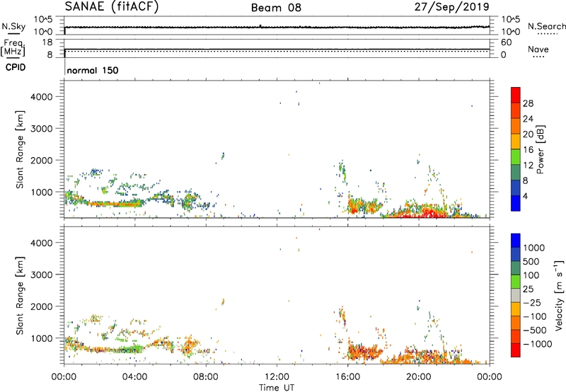Viewport: 566px width, 392px height.
Task: Click the '4' value on power scale
Action: tap(525, 196)
